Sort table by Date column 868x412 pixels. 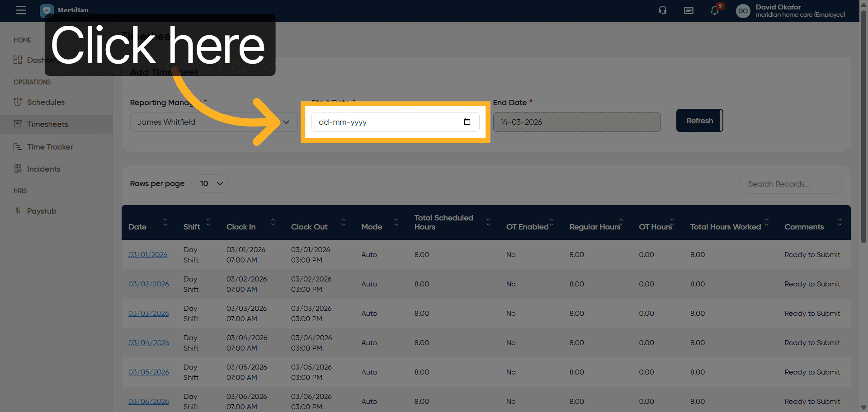point(165,222)
